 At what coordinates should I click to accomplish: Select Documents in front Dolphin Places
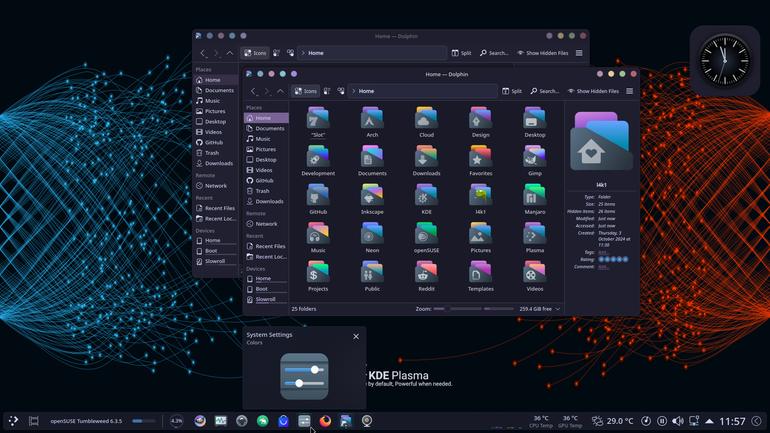[x=266, y=128]
